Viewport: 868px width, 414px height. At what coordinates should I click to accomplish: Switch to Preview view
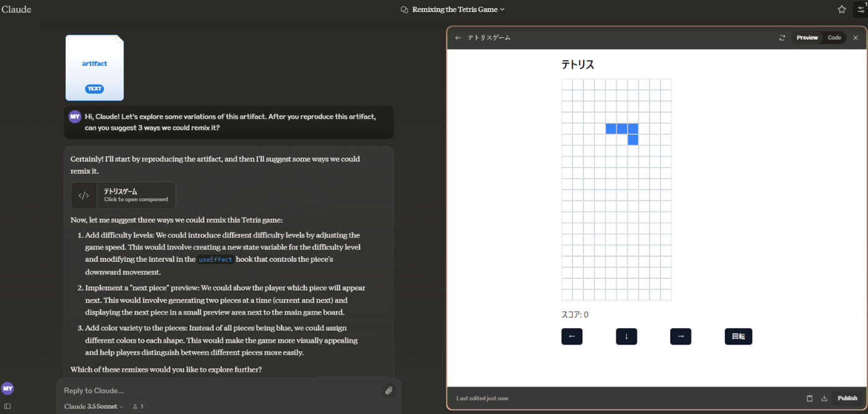(807, 38)
